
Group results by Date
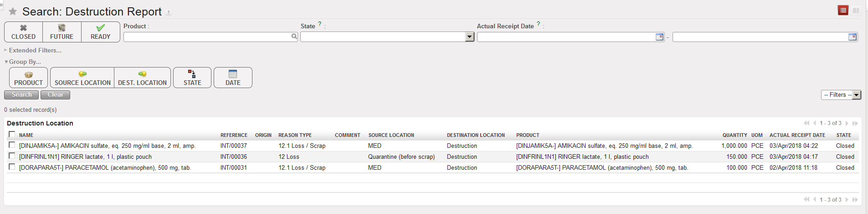click(233, 78)
